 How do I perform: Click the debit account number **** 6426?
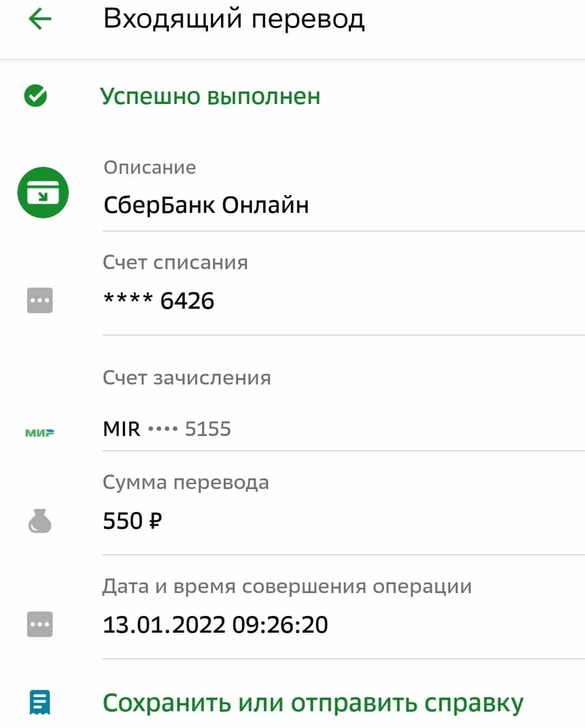(159, 301)
